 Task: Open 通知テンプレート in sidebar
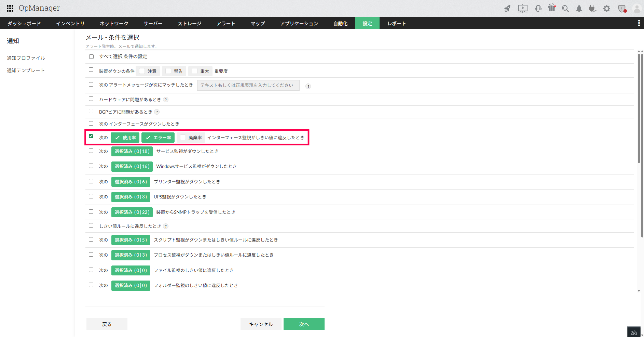pyautogui.click(x=26, y=70)
